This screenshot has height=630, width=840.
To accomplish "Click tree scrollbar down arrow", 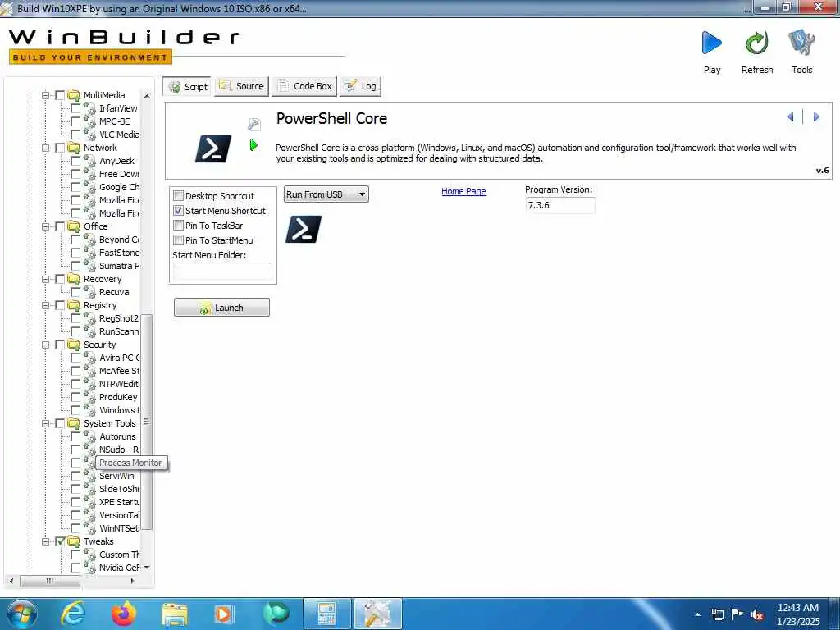I will (147, 568).
